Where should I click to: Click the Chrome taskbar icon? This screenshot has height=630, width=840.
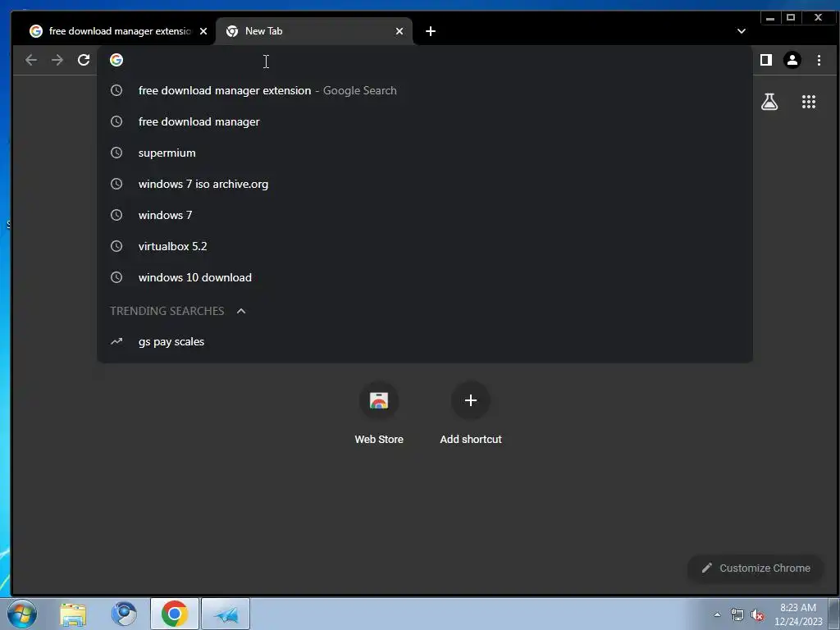[174, 614]
